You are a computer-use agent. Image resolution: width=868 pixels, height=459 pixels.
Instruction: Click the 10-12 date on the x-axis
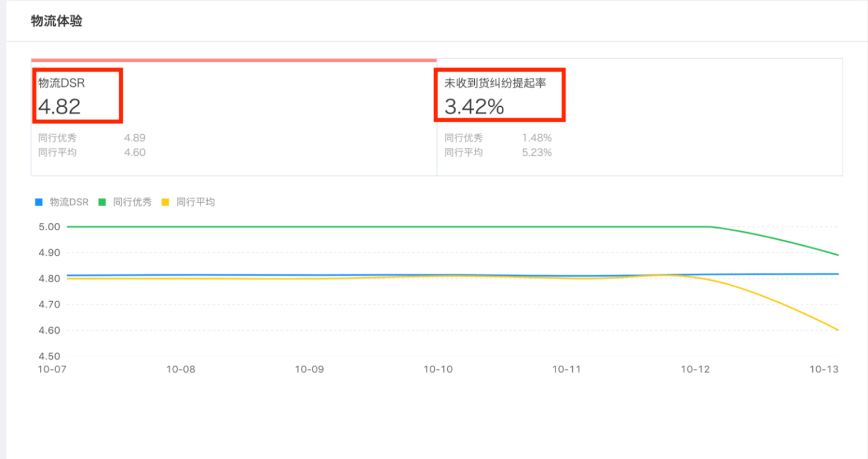pos(695,369)
